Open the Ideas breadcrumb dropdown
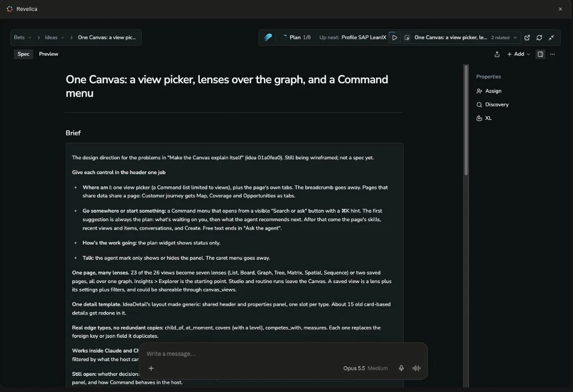The image size is (573, 392). coord(54,38)
